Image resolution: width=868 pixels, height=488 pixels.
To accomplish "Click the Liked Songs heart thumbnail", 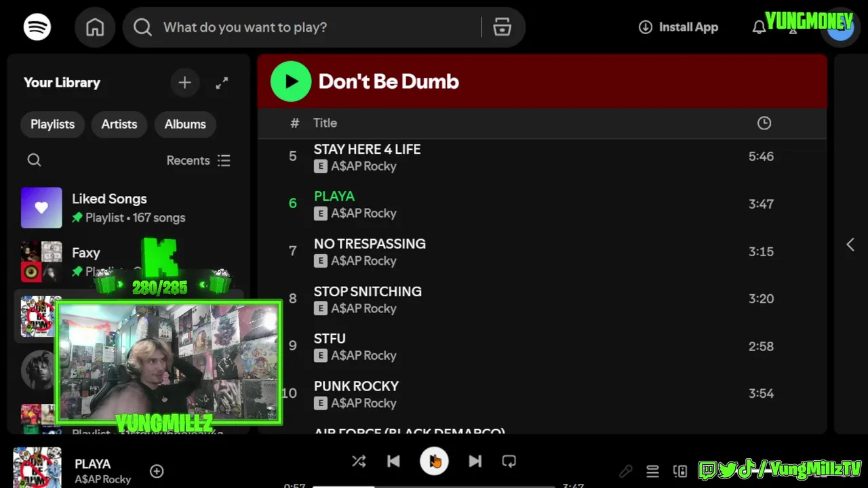I will [41, 207].
